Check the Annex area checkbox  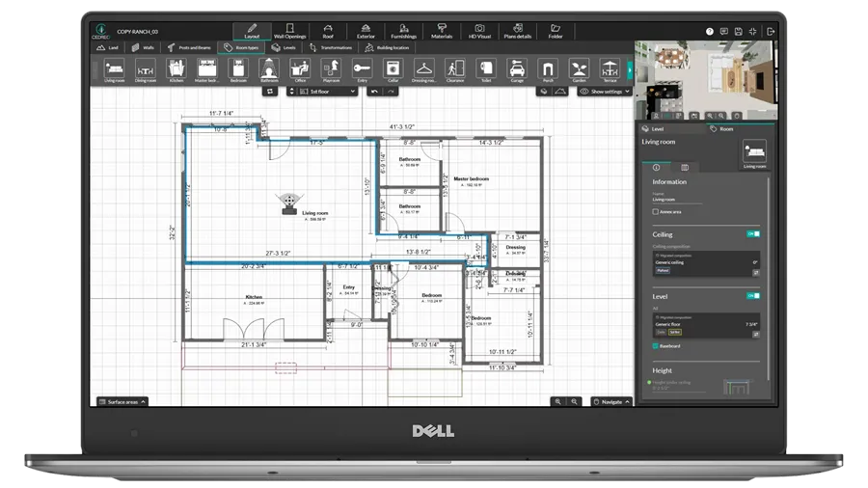[x=656, y=212]
